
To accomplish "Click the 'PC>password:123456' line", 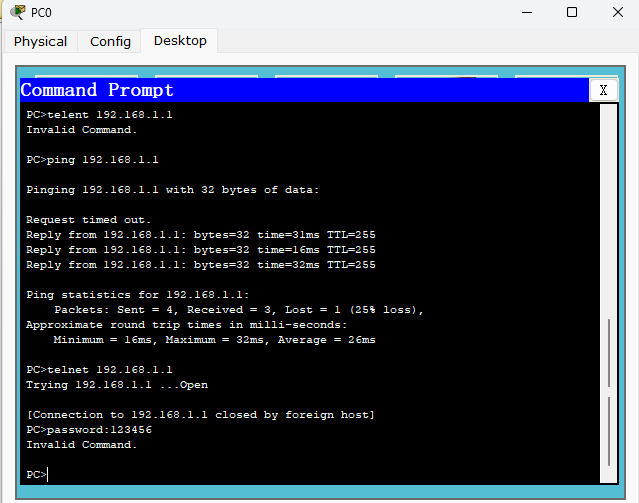I will point(89,430).
